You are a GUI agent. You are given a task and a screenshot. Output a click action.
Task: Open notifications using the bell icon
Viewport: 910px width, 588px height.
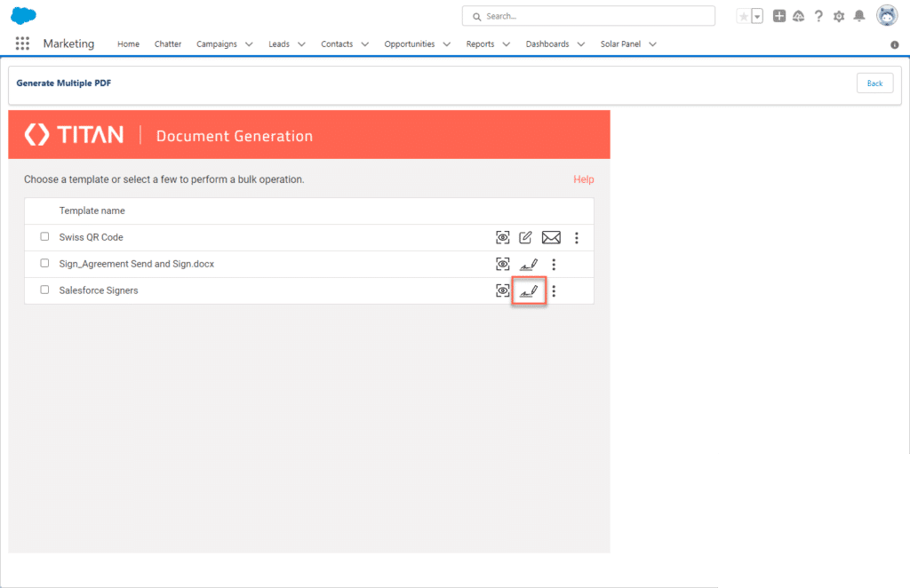pos(858,15)
